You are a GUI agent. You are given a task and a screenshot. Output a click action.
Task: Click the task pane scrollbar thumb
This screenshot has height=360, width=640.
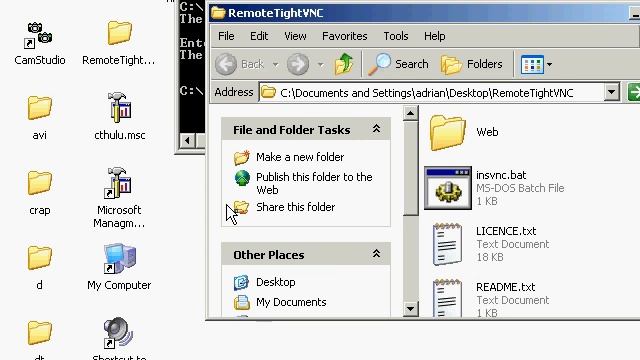pos(410,168)
